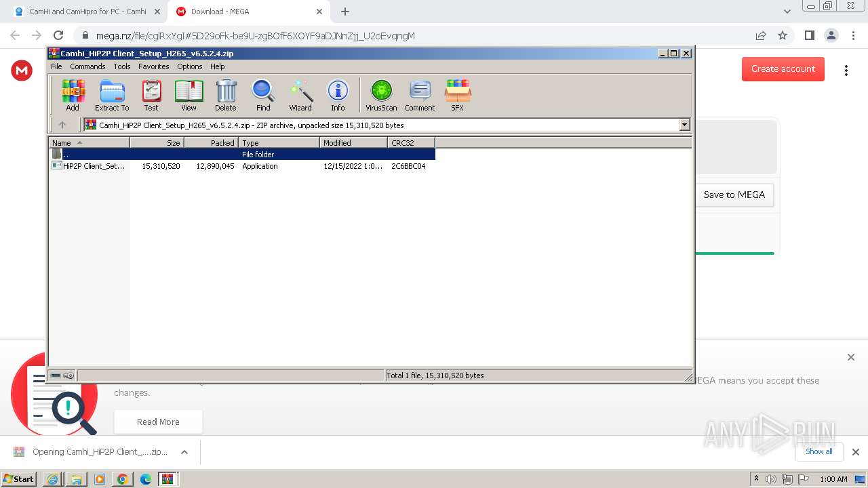The height and width of the screenshot is (488, 868).
Task: Share this page icon in address bar
Action: pos(761,35)
